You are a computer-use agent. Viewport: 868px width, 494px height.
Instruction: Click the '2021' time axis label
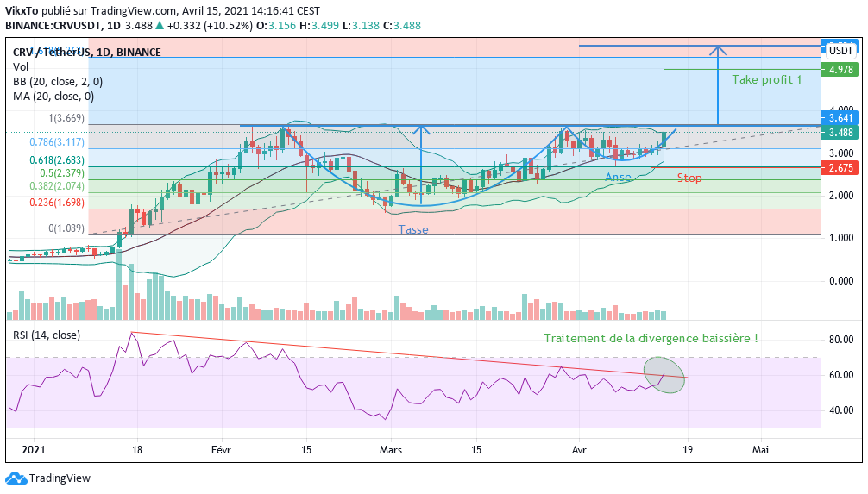pyautogui.click(x=33, y=450)
